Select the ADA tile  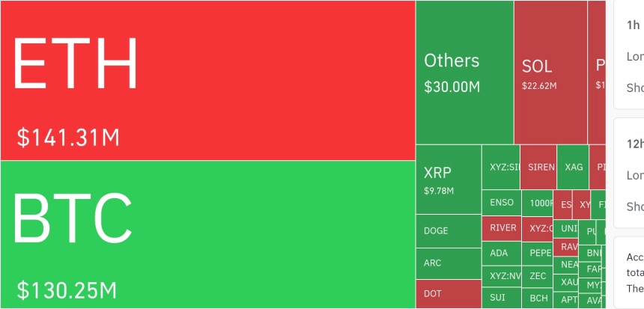[x=501, y=253]
